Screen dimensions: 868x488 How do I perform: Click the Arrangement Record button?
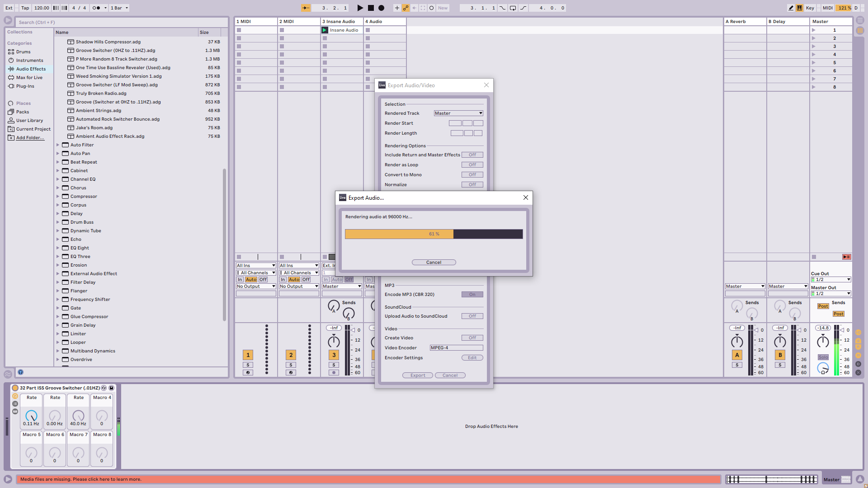pos(381,8)
